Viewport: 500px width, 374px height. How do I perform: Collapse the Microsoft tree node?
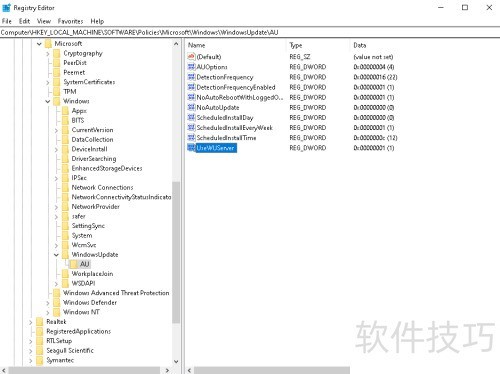click(39, 44)
